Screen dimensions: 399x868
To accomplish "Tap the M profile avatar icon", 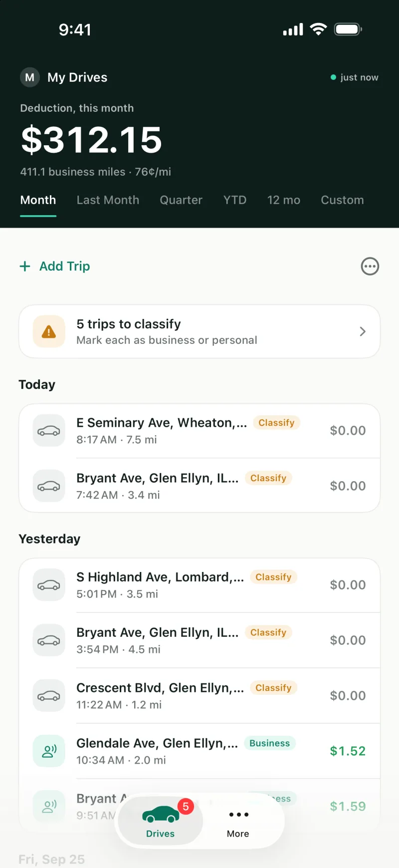I will (30, 77).
